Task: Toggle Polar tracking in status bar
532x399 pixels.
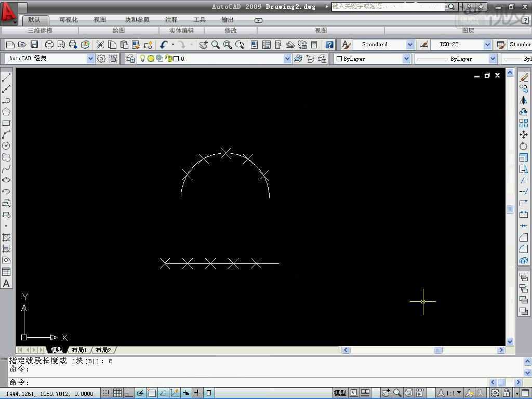Action: tap(140, 393)
